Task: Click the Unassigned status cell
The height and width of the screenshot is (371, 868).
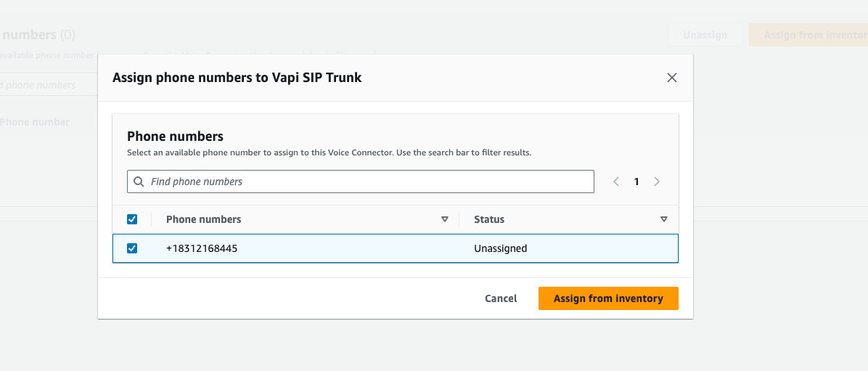Action: click(501, 248)
